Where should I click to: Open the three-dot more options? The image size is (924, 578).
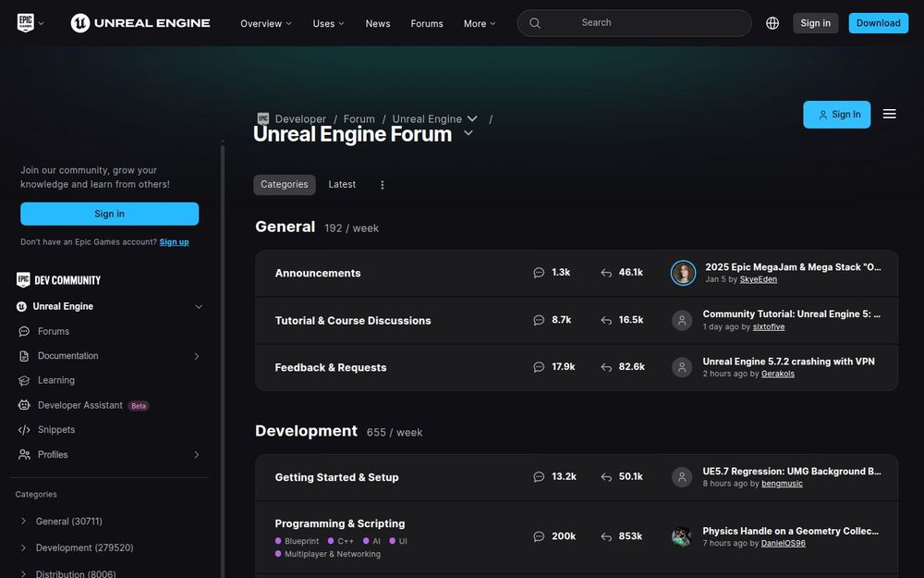coord(382,185)
